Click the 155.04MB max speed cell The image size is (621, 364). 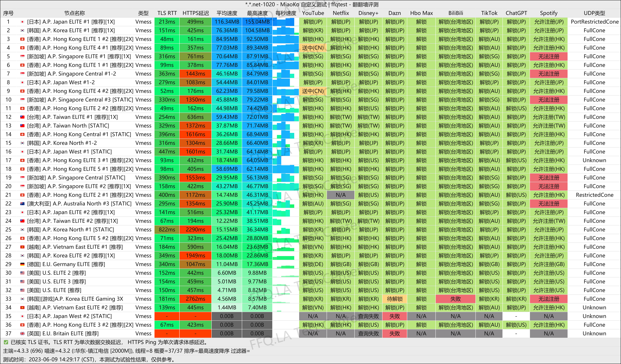(257, 22)
